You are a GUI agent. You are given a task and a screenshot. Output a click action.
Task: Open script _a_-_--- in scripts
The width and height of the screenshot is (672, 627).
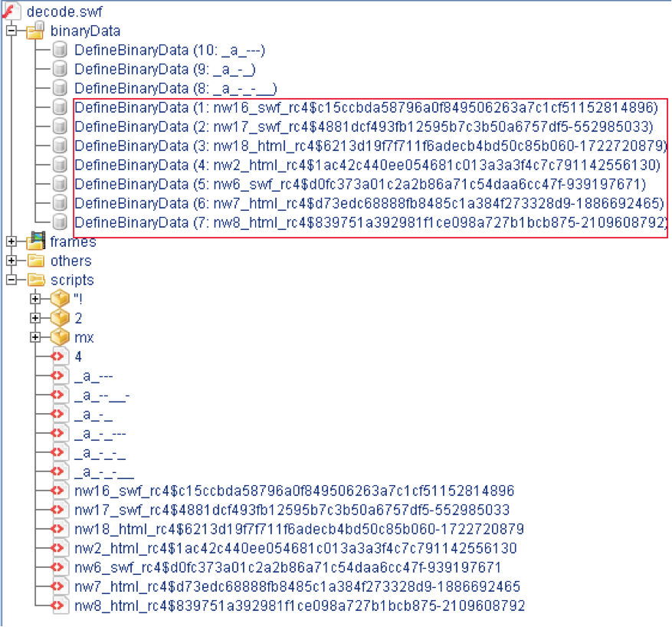(x=100, y=434)
